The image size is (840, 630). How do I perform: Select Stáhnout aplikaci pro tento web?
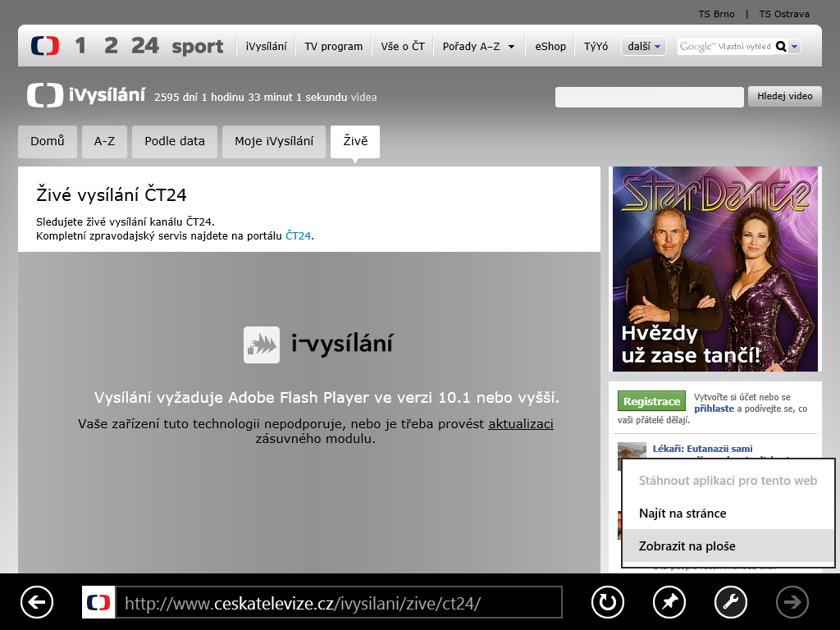click(x=728, y=481)
